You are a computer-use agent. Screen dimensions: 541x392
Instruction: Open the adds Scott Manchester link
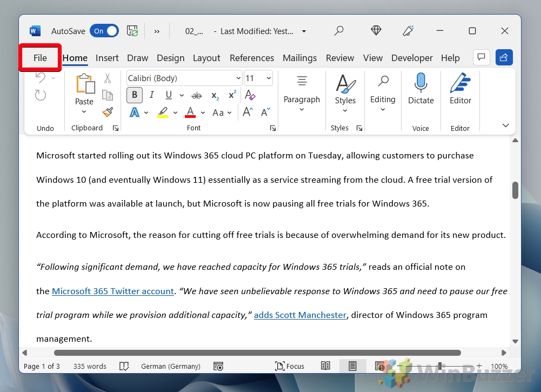[x=300, y=315]
